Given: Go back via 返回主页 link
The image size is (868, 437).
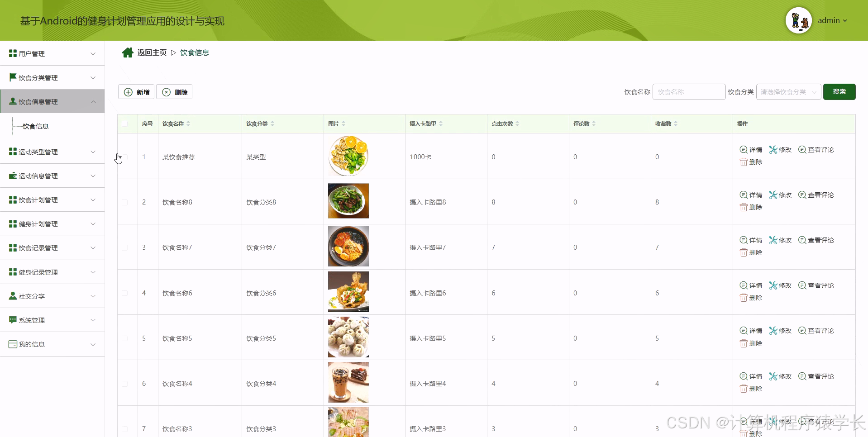Looking at the screenshot, I should [x=152, y=53].
